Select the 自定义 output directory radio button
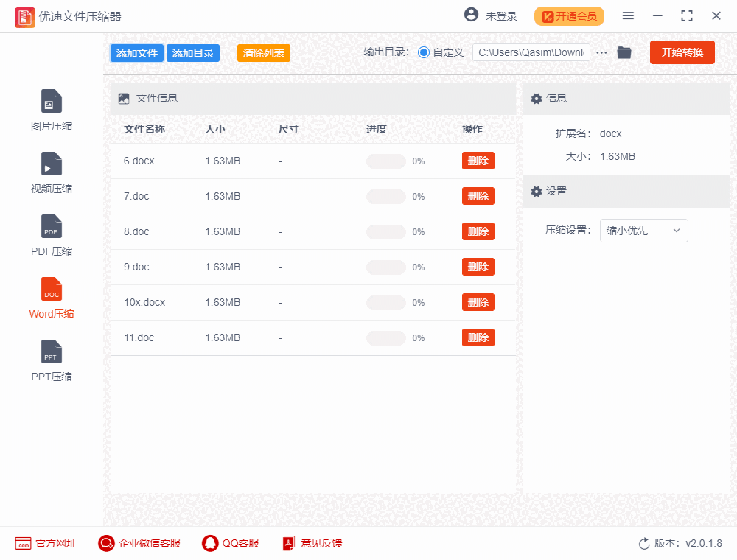 pyautogui.click(x=422, y=52)
